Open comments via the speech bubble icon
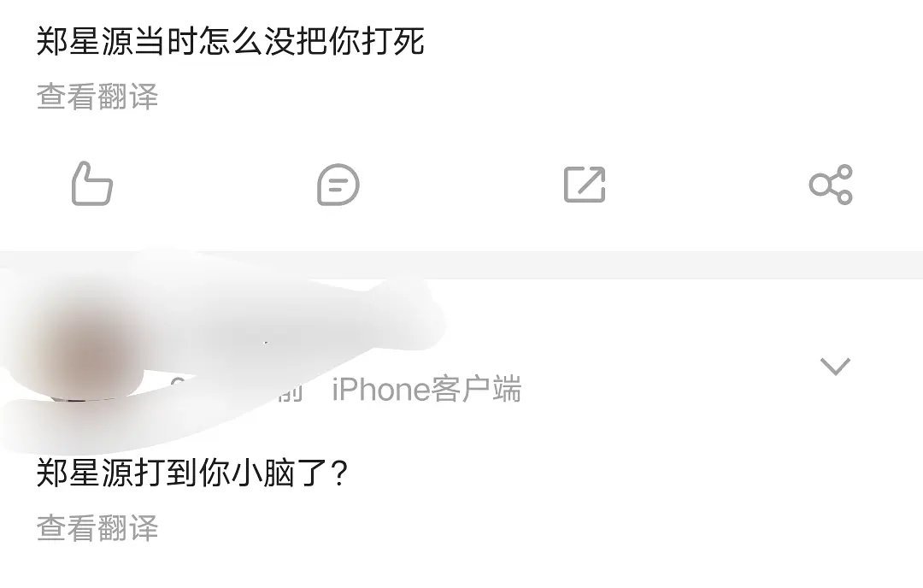This screenshot has height=588, width=923. pyautogui.click(x=338, y=185)
